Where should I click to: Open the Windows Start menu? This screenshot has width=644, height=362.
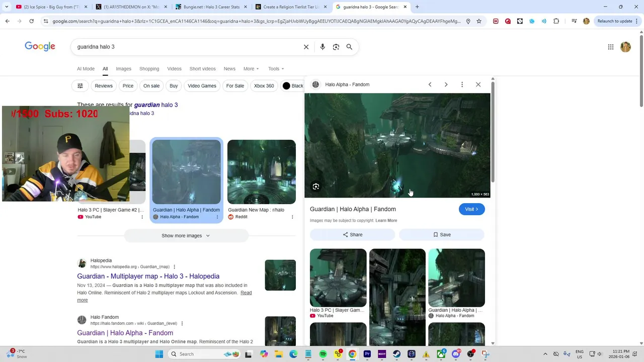(159, 354)
